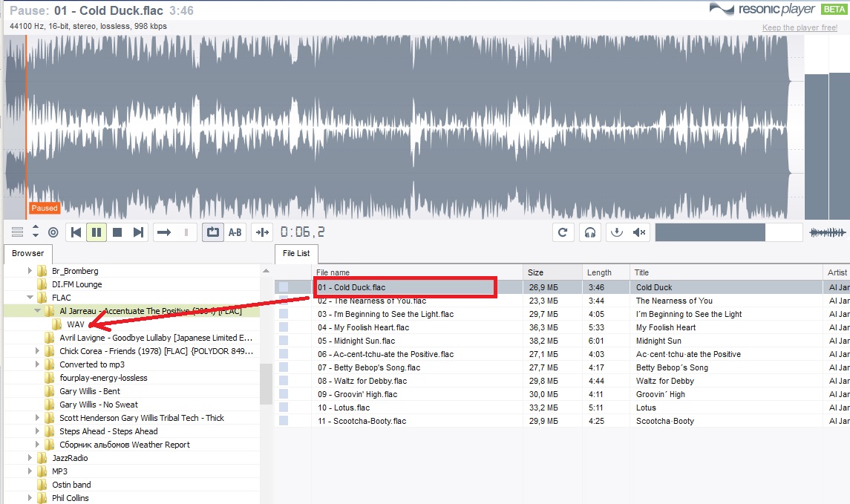Image resolution: width=850 pixels, height=504 pixels.
Task: Expand the Scott Henderson Gary Willis folder
Action: (x=37, y=418)
